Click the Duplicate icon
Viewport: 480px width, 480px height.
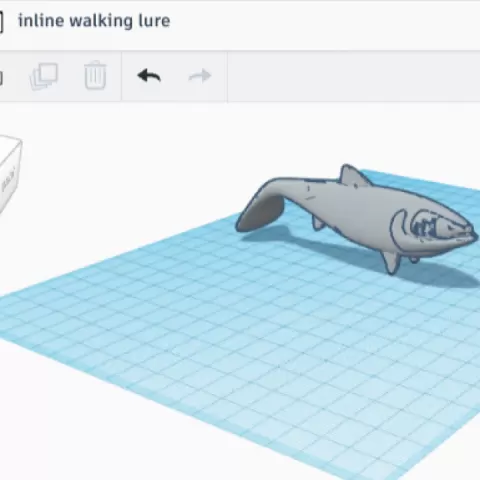(44, 76)
